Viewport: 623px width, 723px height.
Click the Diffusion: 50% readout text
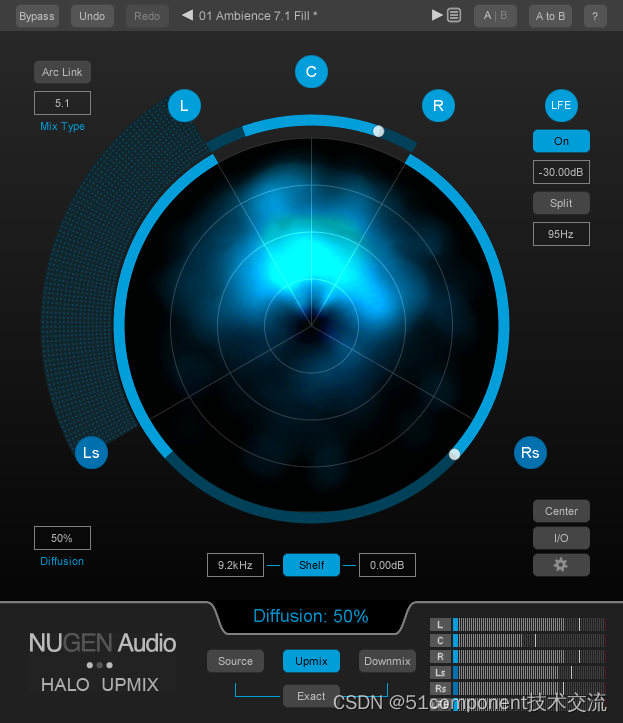click(x=311, y=616)
